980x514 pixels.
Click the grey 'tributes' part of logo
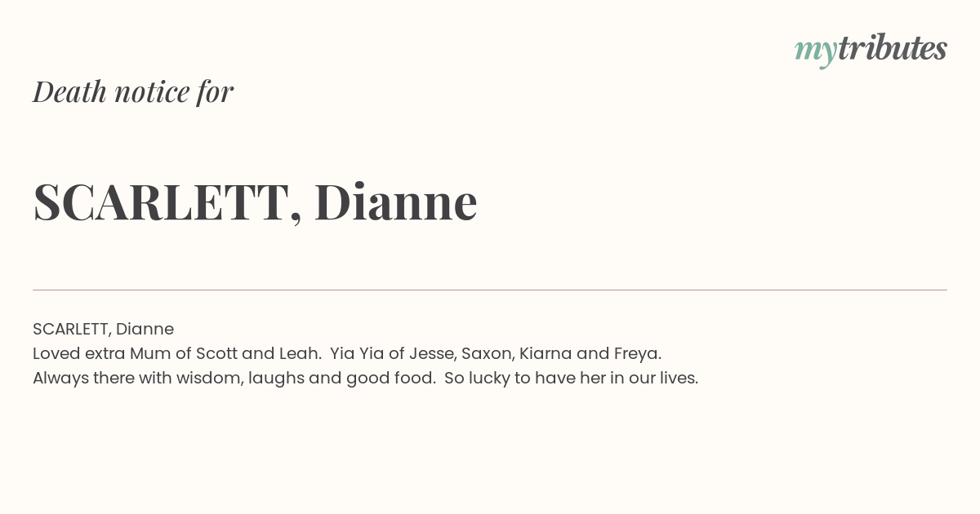pos(893,48)
